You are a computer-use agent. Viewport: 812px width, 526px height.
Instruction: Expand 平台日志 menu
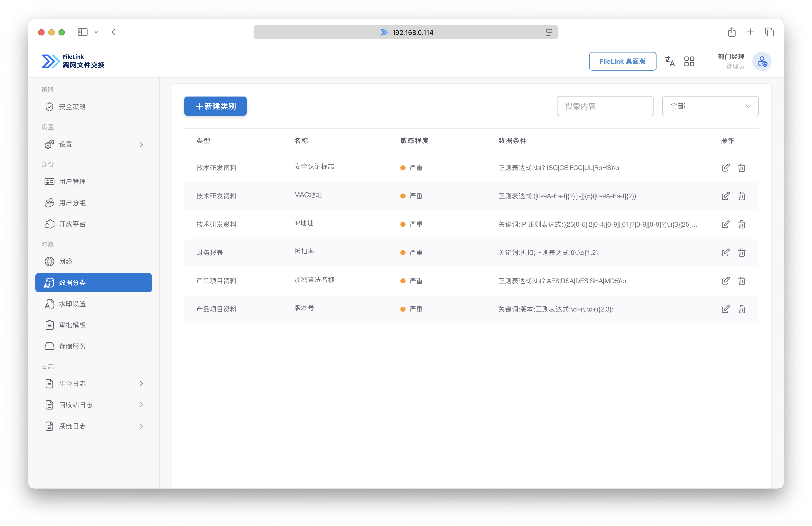pyautogui.click(x=93, y=384)
